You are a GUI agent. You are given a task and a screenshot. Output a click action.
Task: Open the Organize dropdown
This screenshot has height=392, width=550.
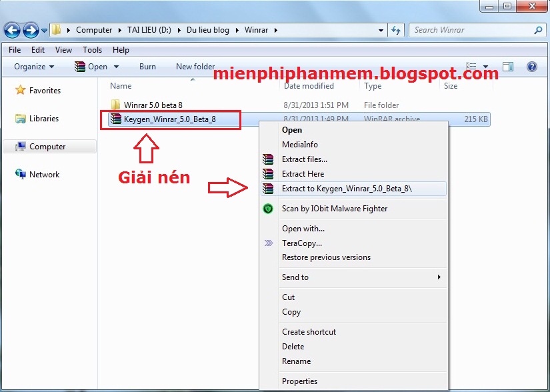31,66
